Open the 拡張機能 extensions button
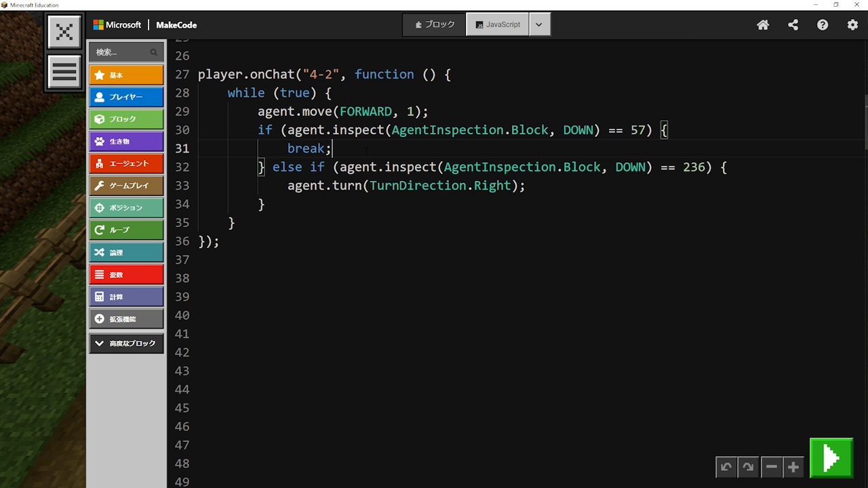This screenshot has width=868, height=488. (x=126, y=319)
